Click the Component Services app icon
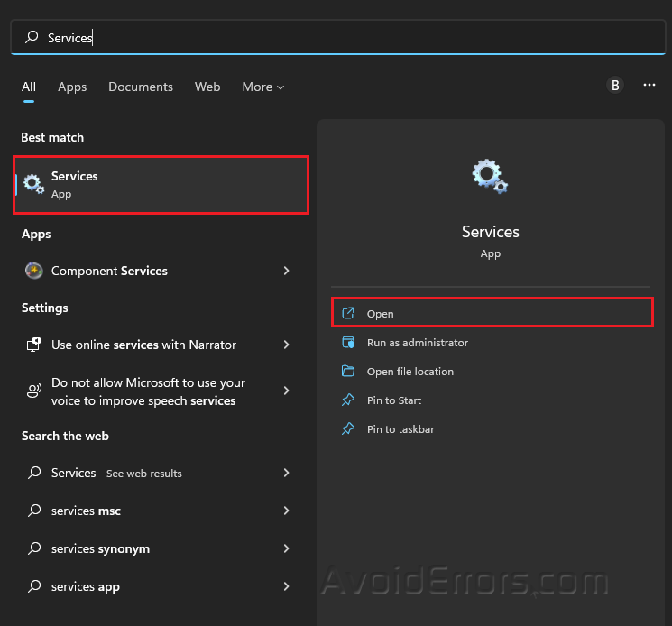The width and height of the screenshot is (672, 626). click(x=34, y=271)
